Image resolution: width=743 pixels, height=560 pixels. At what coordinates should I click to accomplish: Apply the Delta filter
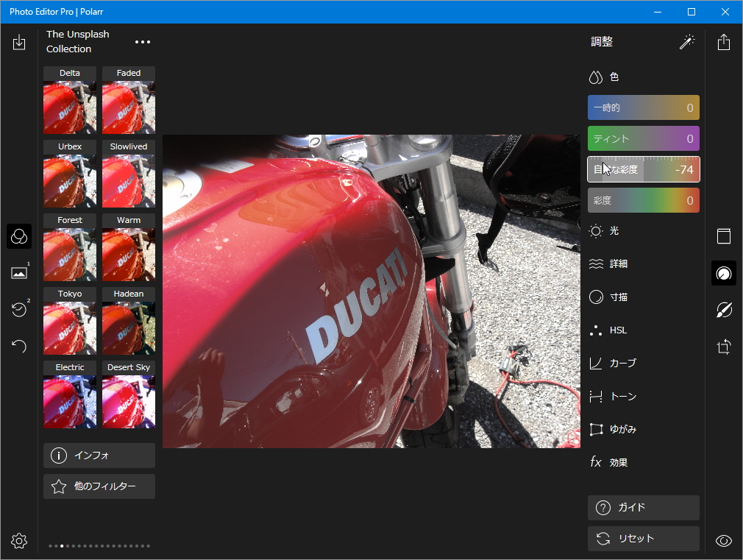tap(70, 100)
